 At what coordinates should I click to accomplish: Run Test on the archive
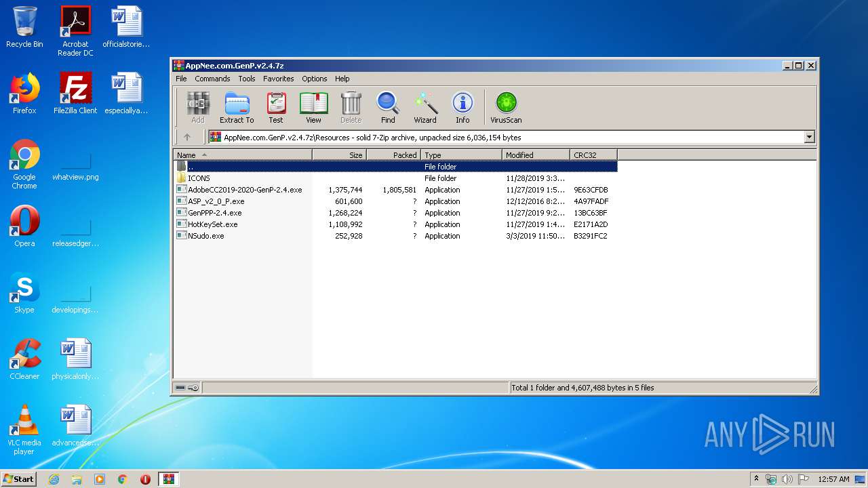pos(276,108)
